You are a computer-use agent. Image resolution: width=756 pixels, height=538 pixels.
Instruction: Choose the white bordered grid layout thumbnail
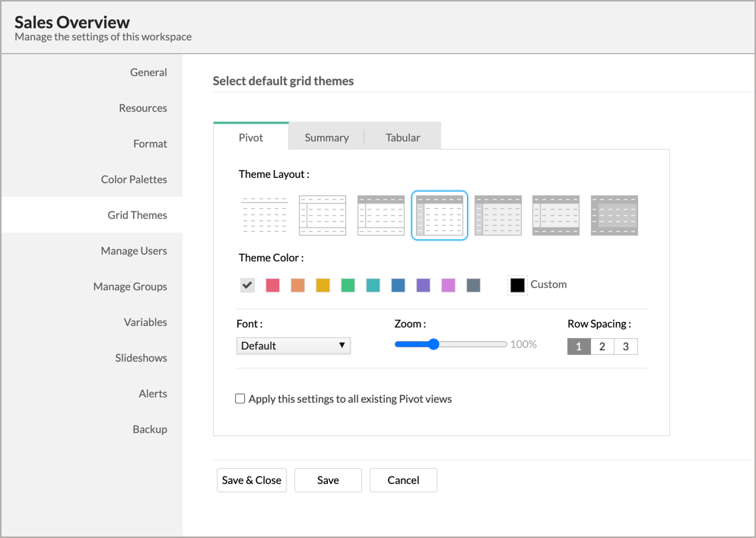(x=322, y=215)
